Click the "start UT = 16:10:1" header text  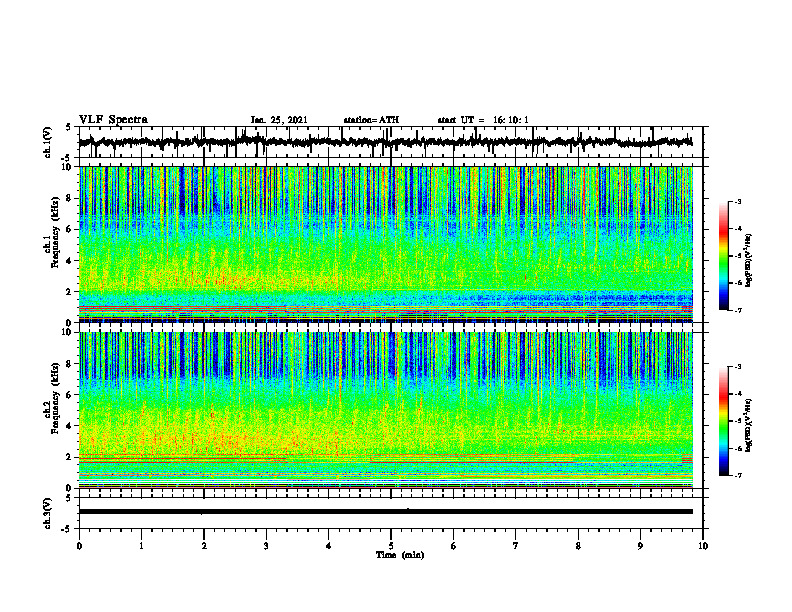click(483, 120)
